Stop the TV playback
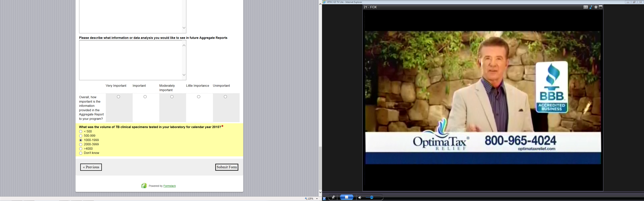The height and width of the screenshot is (201, 644). click(x=347, y=197)
